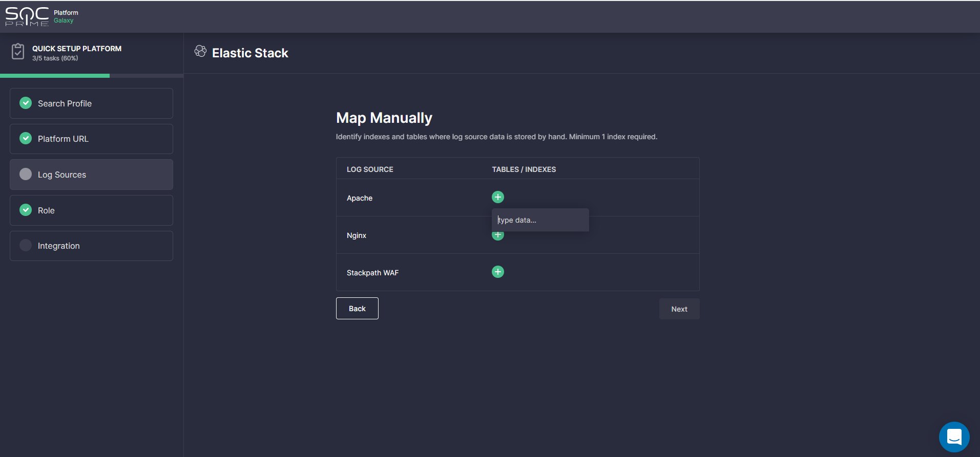Add an index for Stackpath WAF
980x457 pixels.
click(497, 272)
